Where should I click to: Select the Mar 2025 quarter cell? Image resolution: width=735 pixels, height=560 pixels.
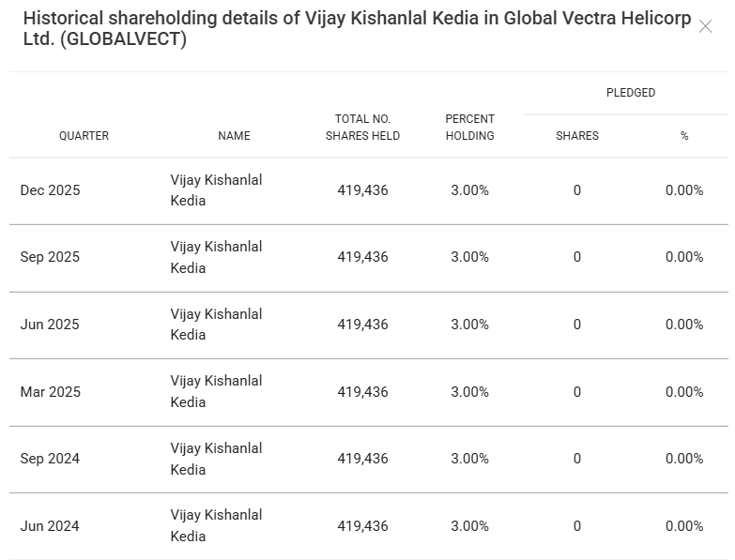pyautogui.click(x=51, y=392)
